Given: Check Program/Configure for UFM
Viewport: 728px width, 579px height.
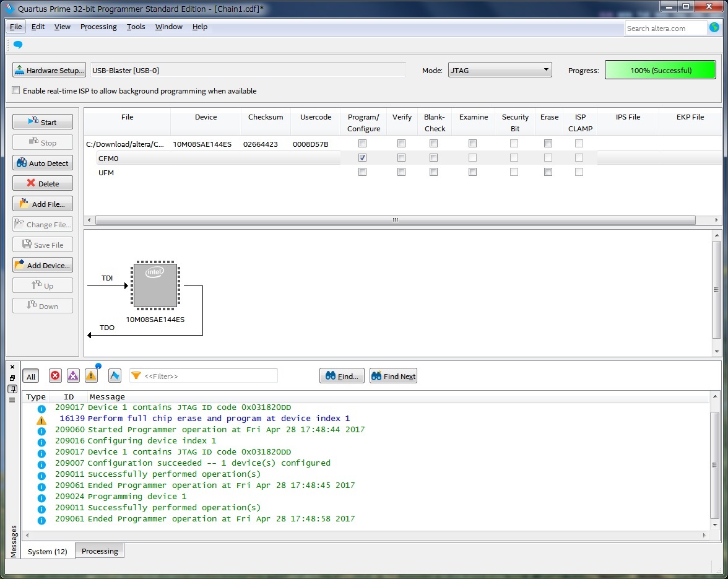Looking at the screenshot, I should pos(363,172).
